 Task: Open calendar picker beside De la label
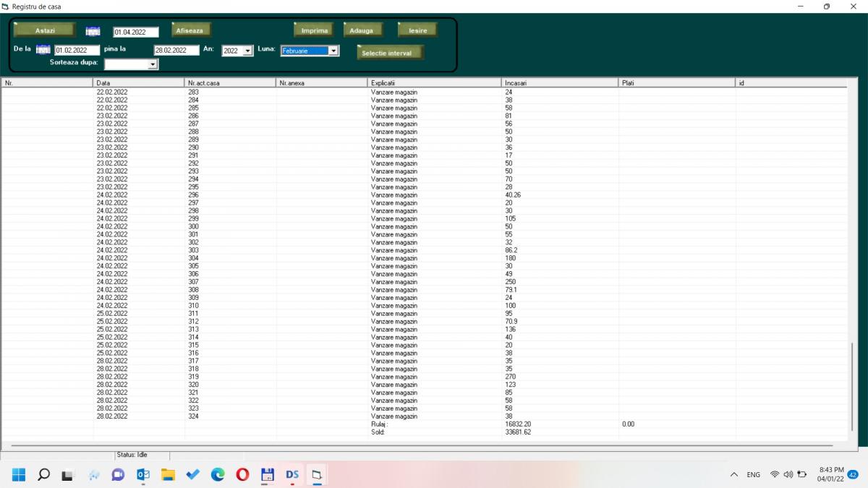click(43, 50)
